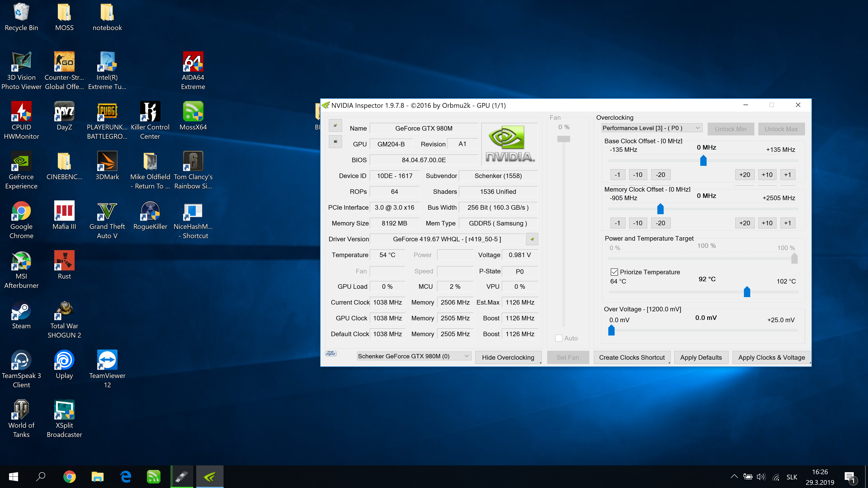Click the small sensor icon beside GPU field
Viewport: 868px width, 488px height.
point(335,141)
